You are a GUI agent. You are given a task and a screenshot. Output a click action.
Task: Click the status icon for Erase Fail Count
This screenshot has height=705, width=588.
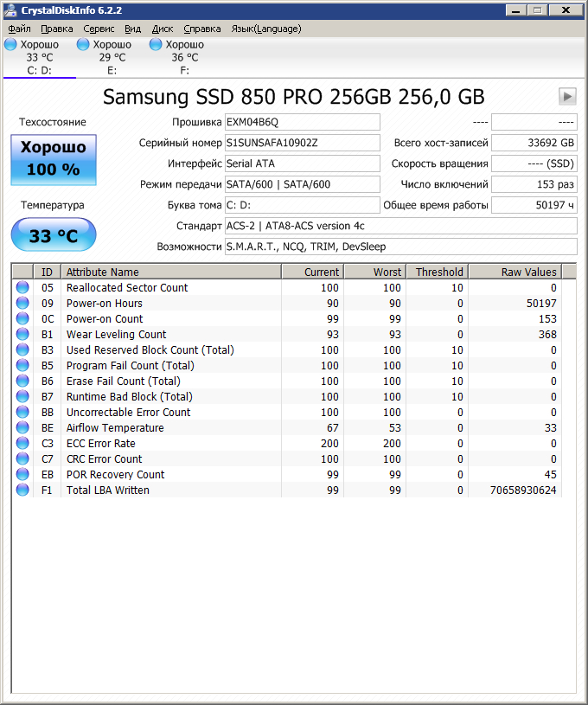tap(22, 381)
